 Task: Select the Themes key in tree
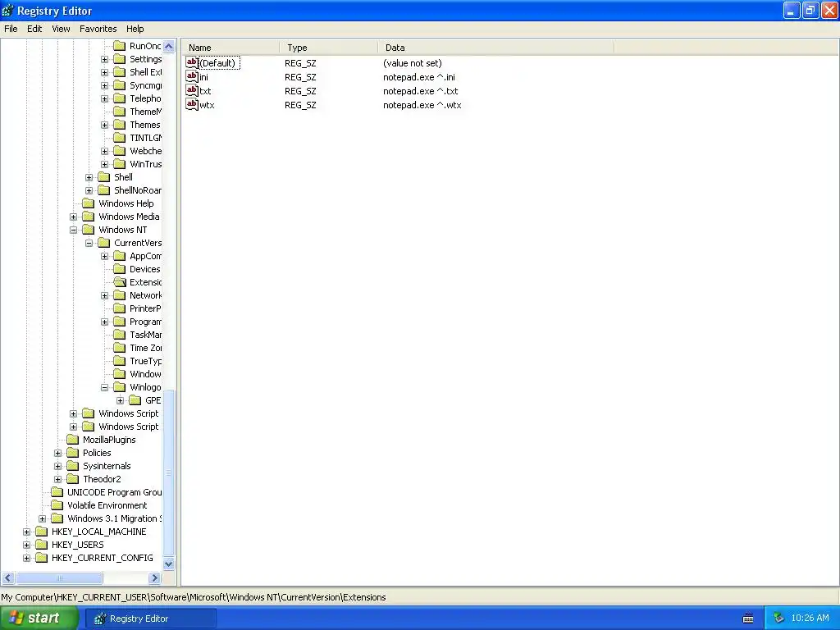pyautogui.click(x=145, y=125)
